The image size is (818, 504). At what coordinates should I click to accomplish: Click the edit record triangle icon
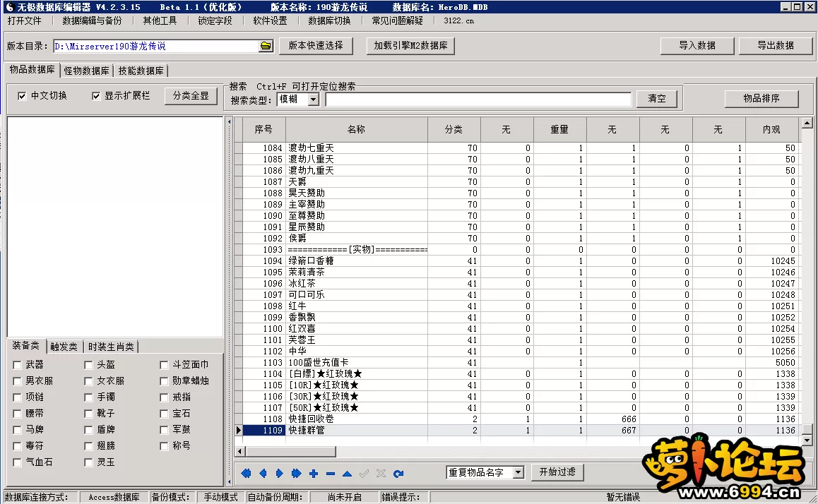coord(347,473)
